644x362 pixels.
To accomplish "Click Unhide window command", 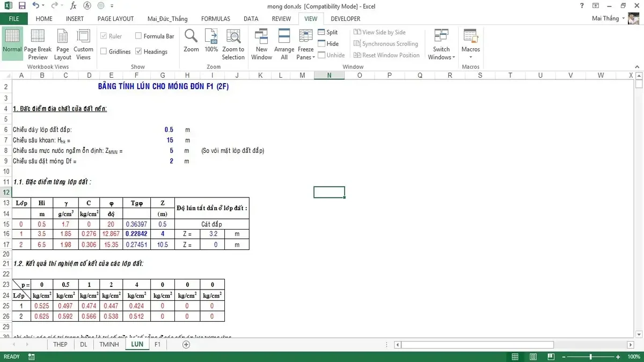I will [332, 55].
